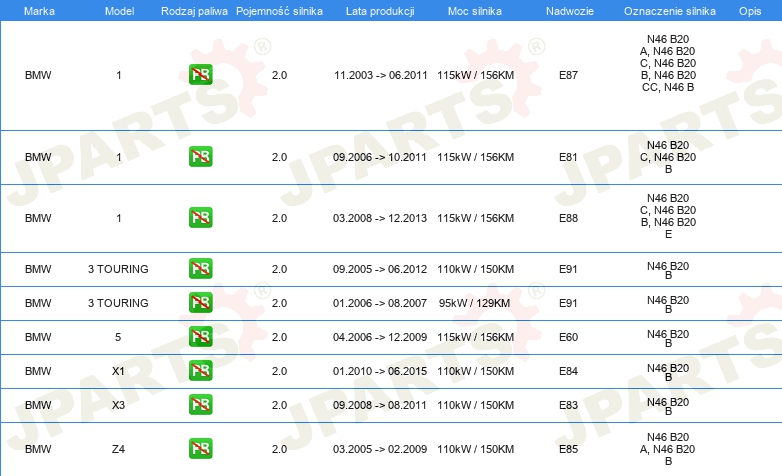The height and width of the screenshot is (476, 782).
Task: Click the BMW cell in the E87 row
Action: [x=38, y=75]
